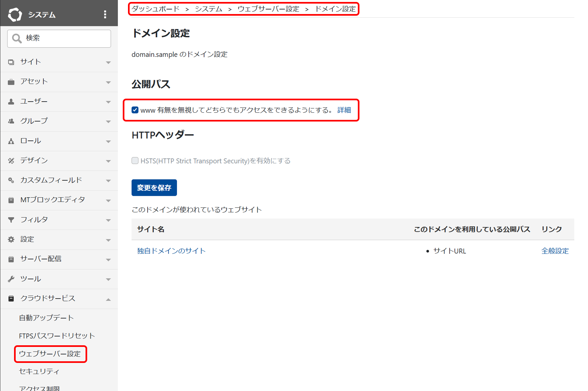Click the サイト icon in sidebar
Image resolution: width=588 pixels, height=391 pixels.
11,62
